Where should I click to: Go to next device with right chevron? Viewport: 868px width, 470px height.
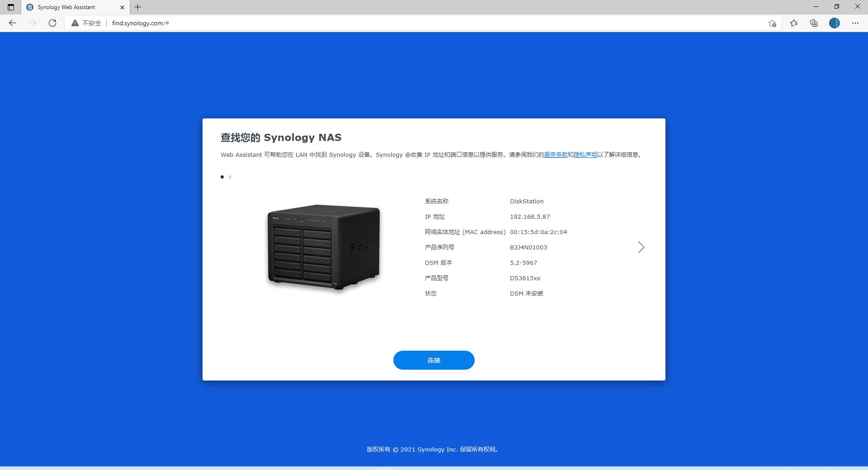pyautogui.click(x=641, y=247)
